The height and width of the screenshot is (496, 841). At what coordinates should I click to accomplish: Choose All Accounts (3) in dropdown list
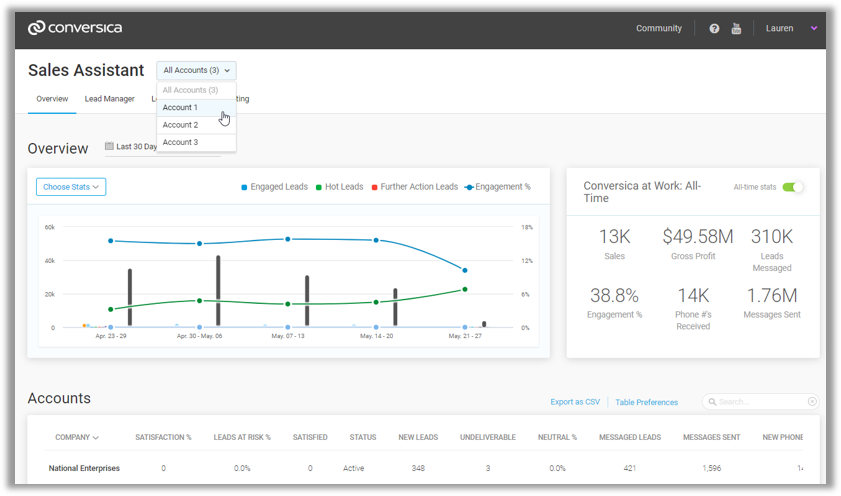click(196, 90)
